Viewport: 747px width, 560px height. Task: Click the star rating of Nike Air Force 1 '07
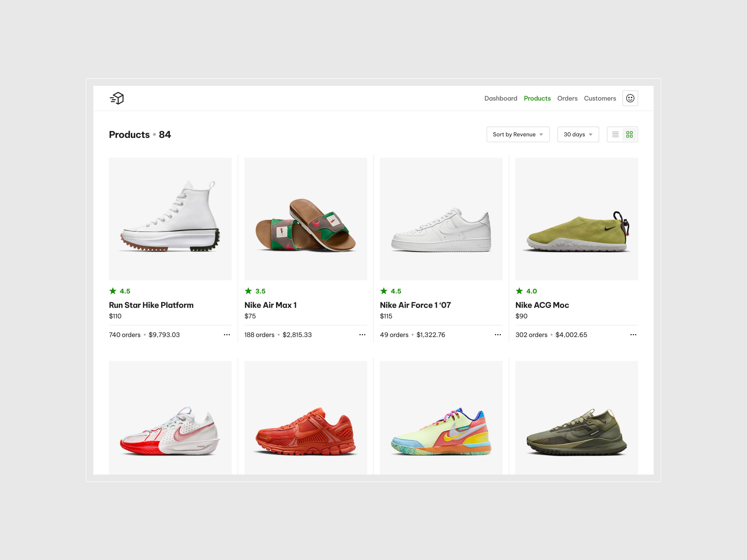click(x=391, y=291)
